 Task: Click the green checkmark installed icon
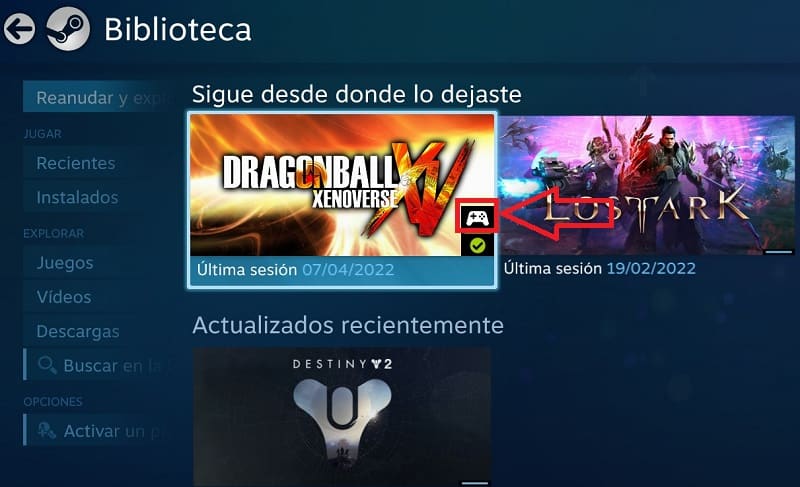[478, 246]
